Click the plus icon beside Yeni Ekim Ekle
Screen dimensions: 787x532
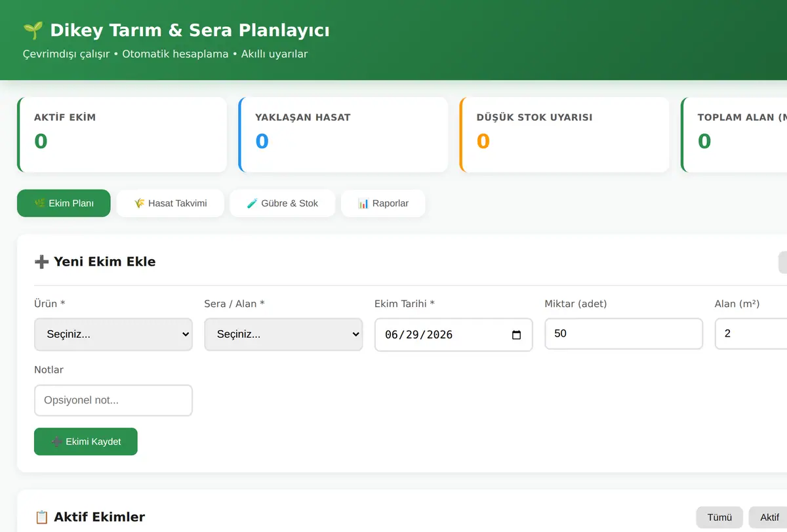click(x=41, y=262)
